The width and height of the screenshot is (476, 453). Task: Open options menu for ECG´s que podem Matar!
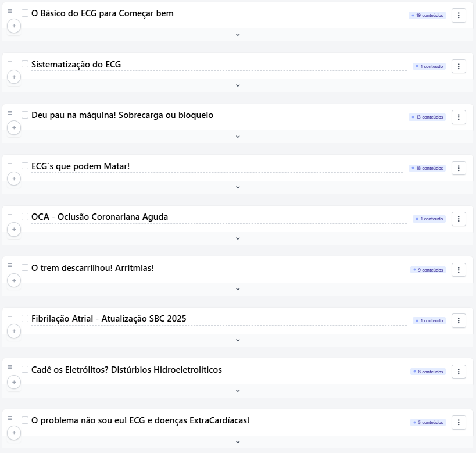pyautogui.click(x=459, y=168)
